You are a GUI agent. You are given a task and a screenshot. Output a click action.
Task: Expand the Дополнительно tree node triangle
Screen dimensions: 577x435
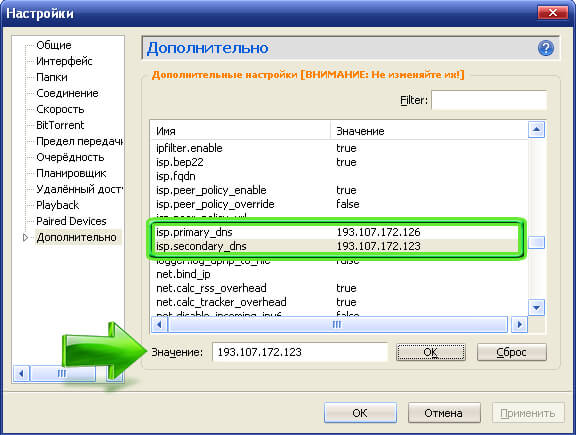pyautogui.click(x=25, y=237)
